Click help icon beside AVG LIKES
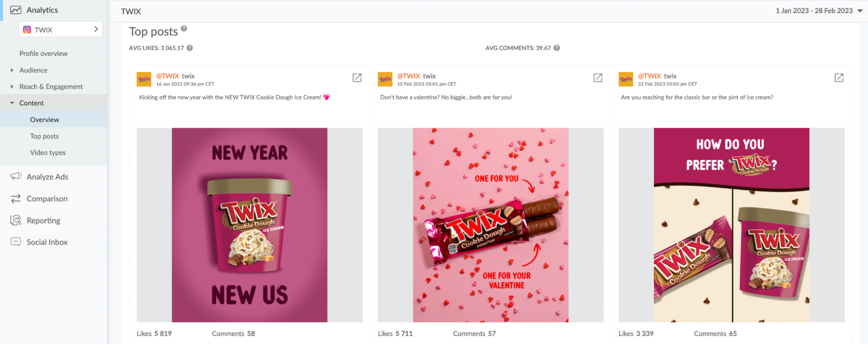The width and height of the screenshot is (868, 344). click(x=190, y=48)
